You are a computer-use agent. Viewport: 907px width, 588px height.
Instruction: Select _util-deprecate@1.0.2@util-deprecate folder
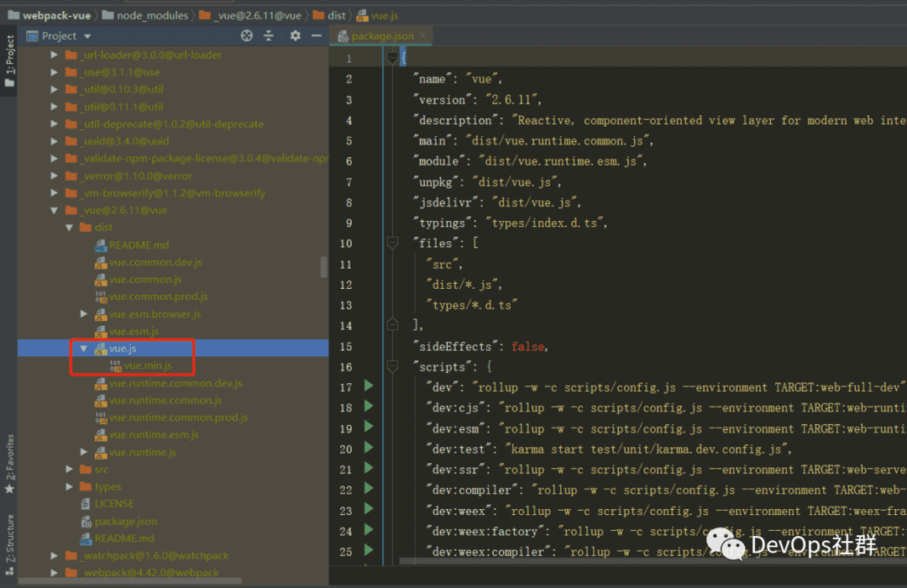point(173,124)
